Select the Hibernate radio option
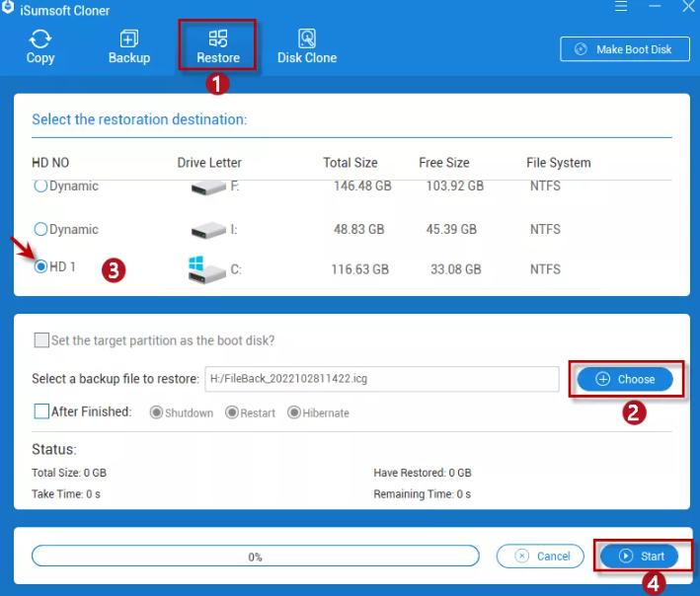The width and height of the screenshot is (700, 596). (294, 412)
